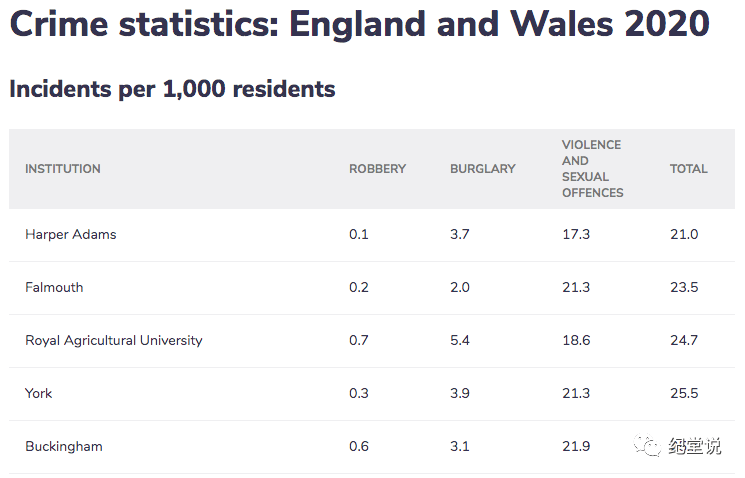This screenshot has width=745, height=478.
Task: Open the York institution entry
Action: [x=39, y=393]
